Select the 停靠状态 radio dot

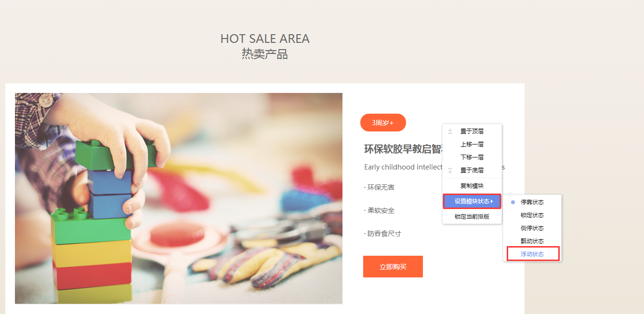[513, 202]
